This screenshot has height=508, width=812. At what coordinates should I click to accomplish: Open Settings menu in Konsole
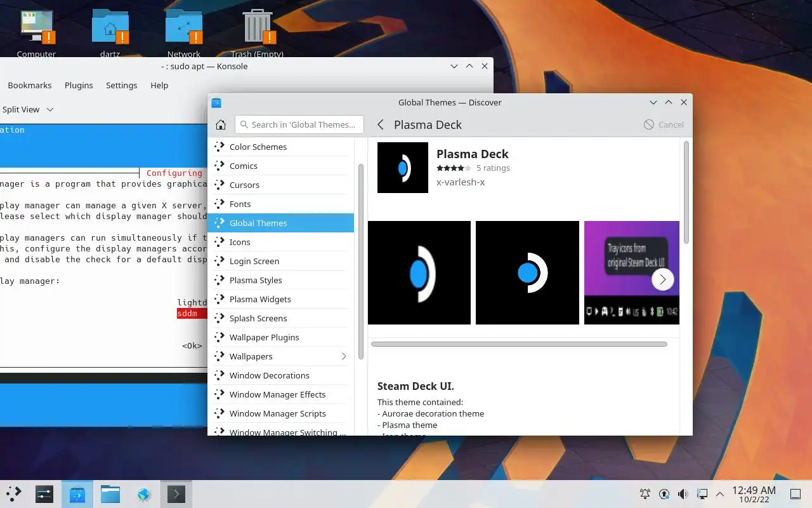[122, 85]
